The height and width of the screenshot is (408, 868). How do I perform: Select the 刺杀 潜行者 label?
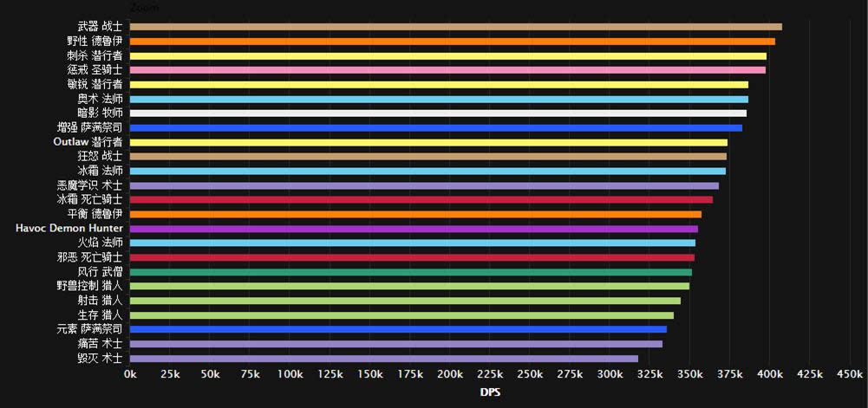click(95, 55)
